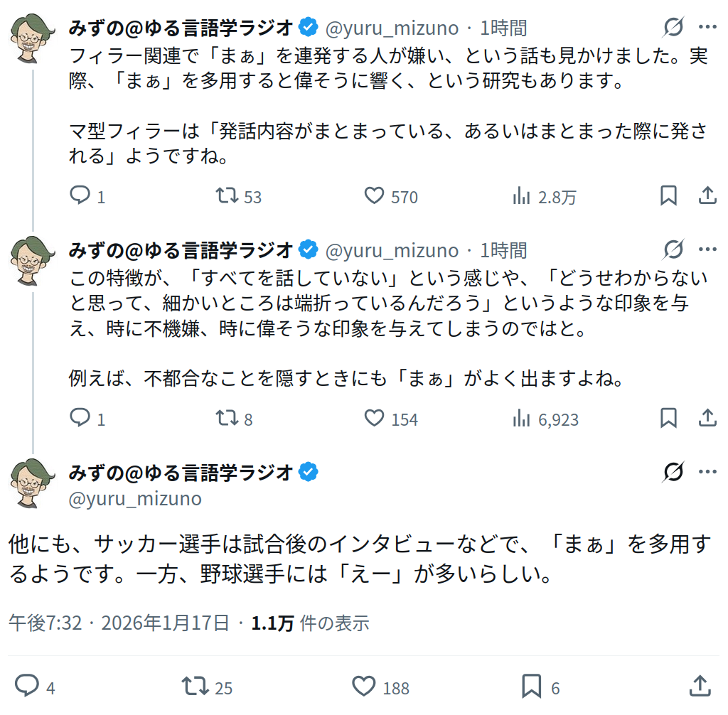Viewport: 728px width, 715px height.
Task: Like the first tweet with 570 likes
Action: (x=374, y=196)
